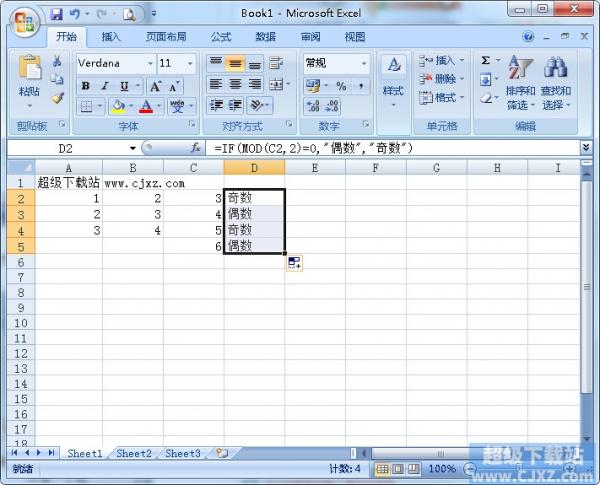Open the Sheet2 worksheet tab

(x=134, y=454)
